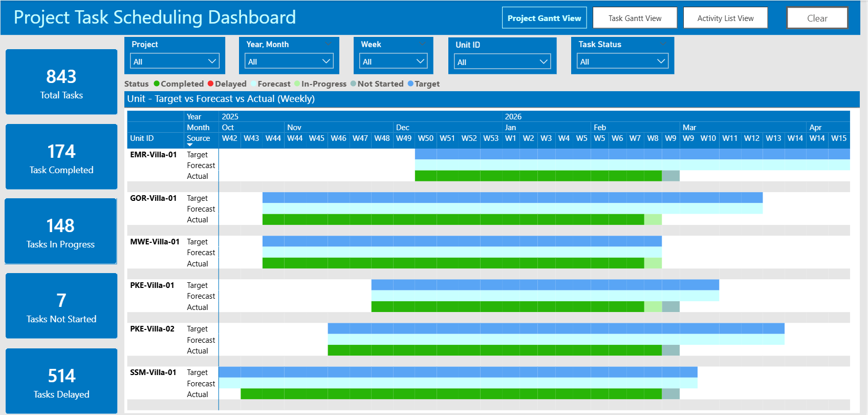Select the 514 Tasks Delayed card
This screenshot has height=415, width=868.
pos(61,382)
